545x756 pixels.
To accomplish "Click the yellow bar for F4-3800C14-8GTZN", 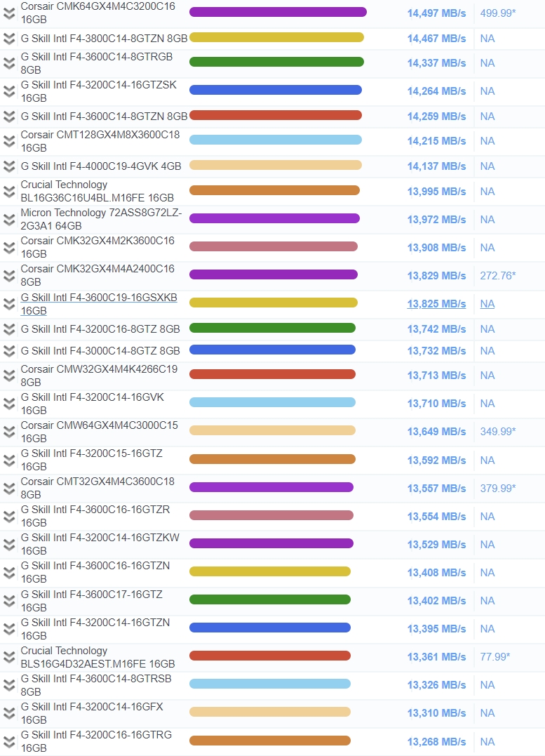I will [276, 37].
